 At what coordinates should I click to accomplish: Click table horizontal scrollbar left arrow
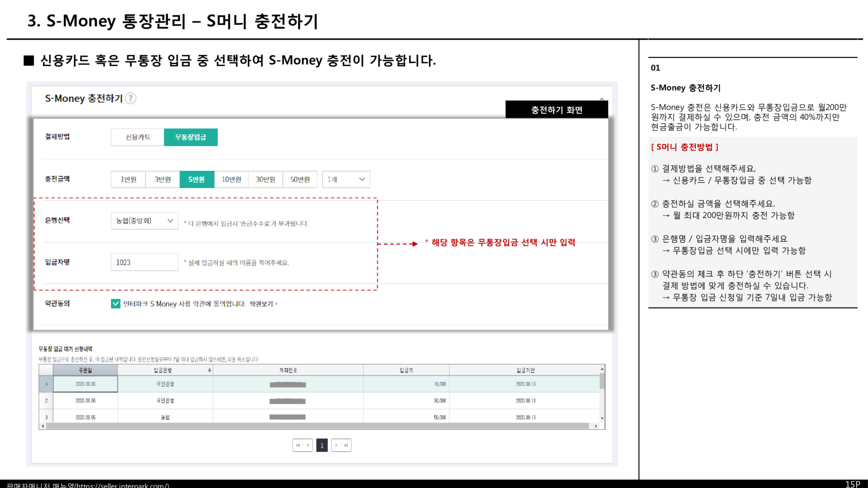tap(43, 426)
